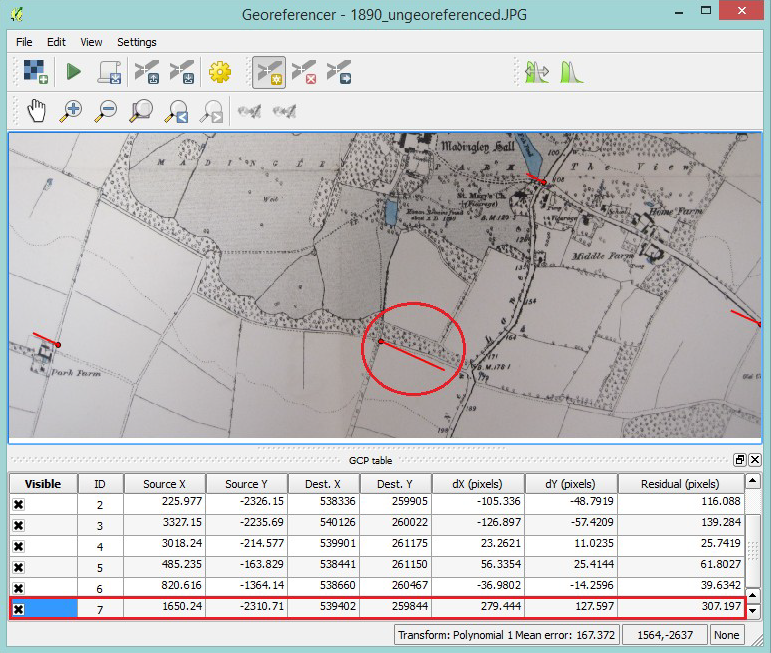Start georeferencing with the green play button

[73, 71]
